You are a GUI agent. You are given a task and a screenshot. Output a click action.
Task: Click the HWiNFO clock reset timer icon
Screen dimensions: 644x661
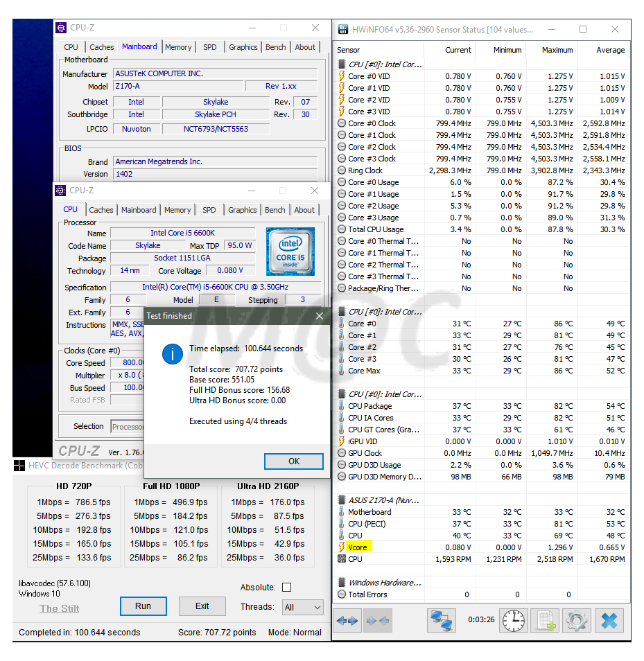pyautogui.click(x=513, y=621)
